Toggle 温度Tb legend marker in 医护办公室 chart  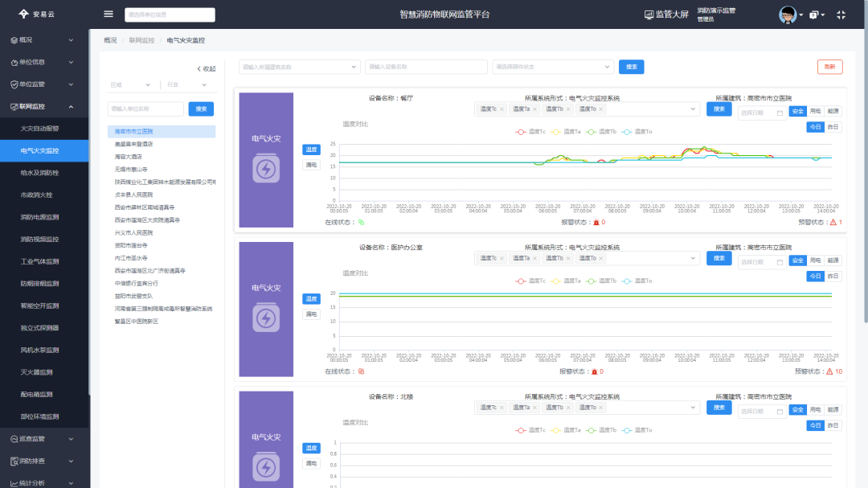tap(592, 281)
